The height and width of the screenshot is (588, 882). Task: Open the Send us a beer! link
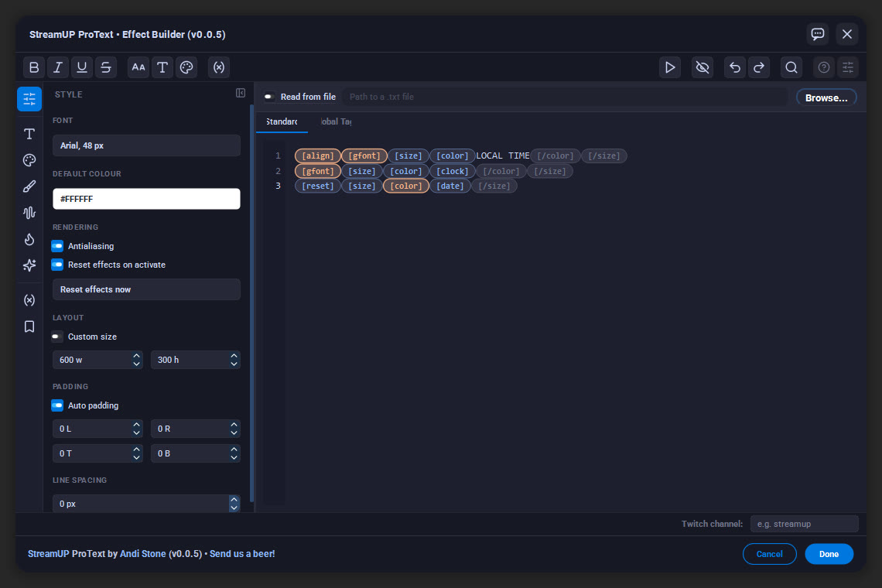(242, 554)
